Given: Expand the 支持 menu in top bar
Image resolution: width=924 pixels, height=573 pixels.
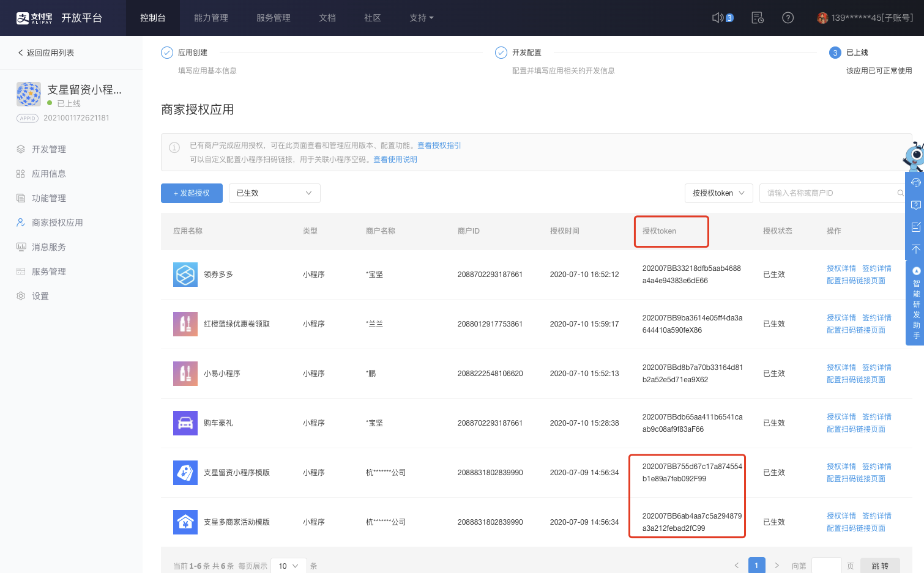Looking at the screenshot, I should click(x=422, y=18).
